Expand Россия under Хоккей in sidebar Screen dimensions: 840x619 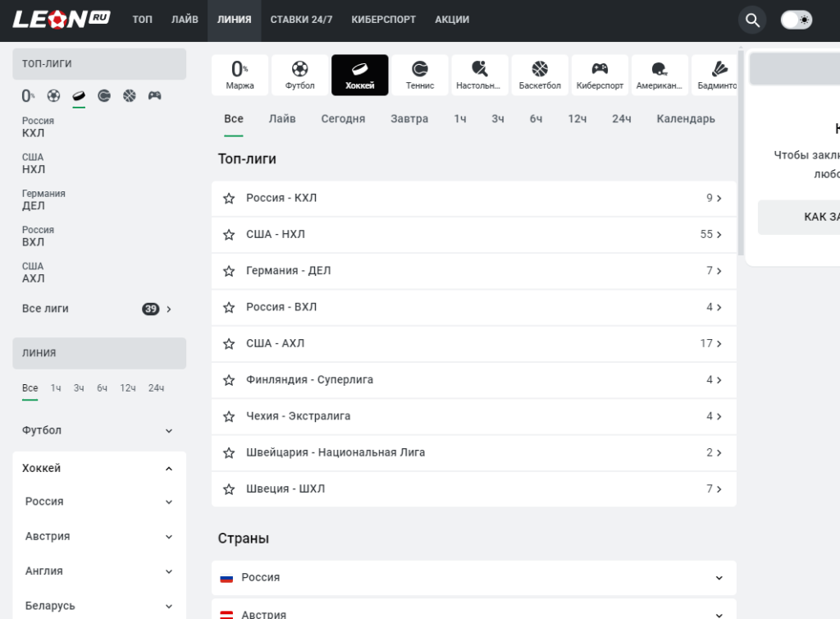click(99, 502)
